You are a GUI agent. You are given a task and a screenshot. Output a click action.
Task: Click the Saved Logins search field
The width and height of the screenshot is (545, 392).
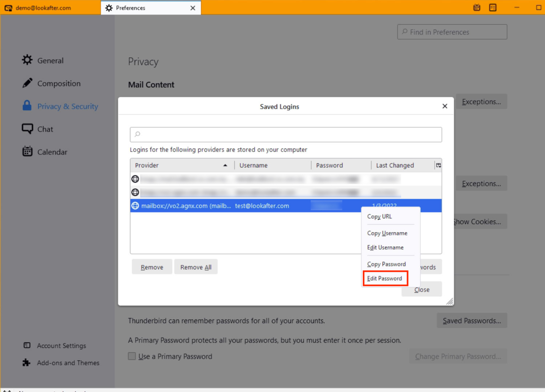286,134
